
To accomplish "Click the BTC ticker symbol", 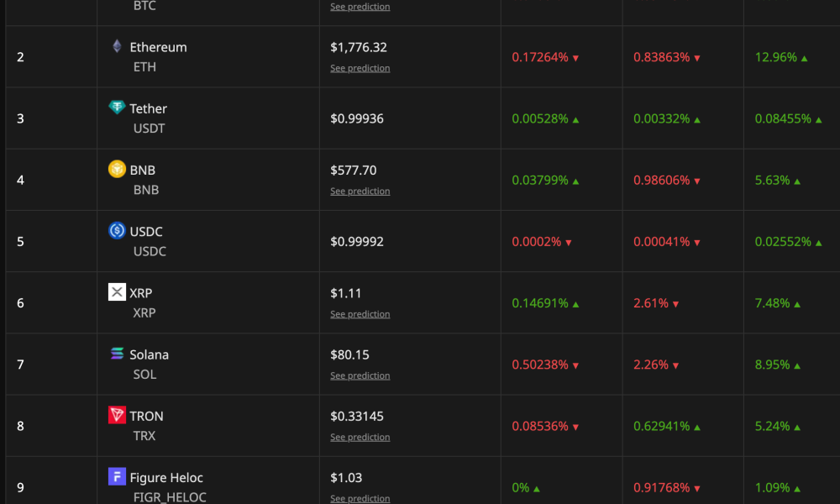I will coord(144,6).
